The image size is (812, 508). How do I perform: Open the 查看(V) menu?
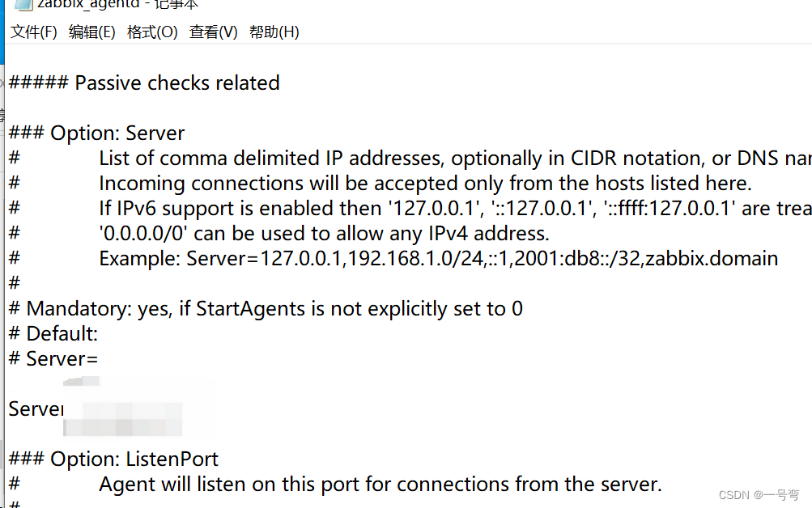tap(214, 32)
